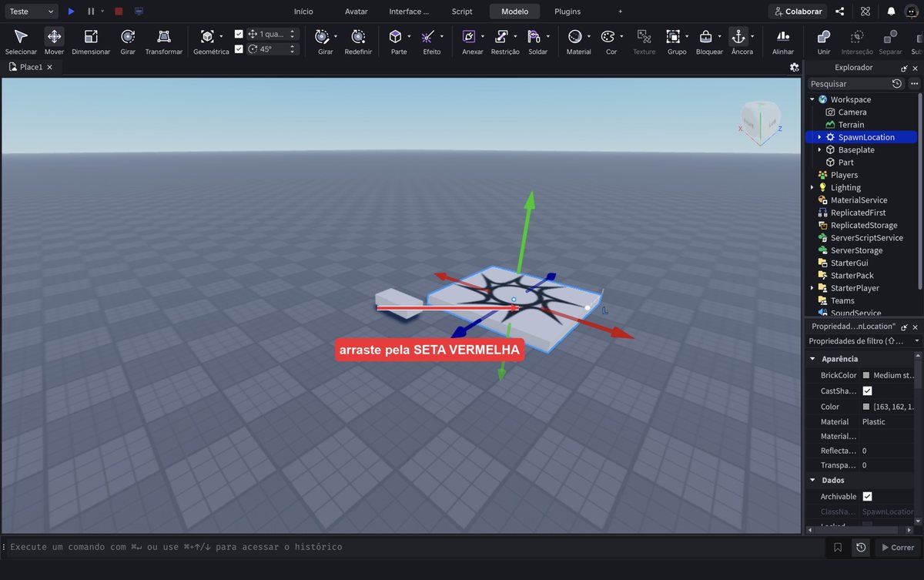924x580 pixels.
Task: Click the device emulator monitor icon
Action: 139,12
